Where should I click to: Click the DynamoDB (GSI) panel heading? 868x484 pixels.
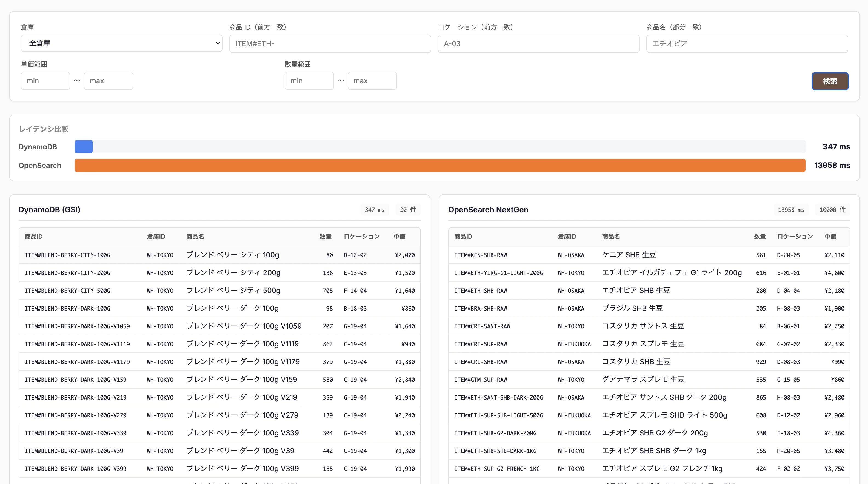tap(49, 210)
